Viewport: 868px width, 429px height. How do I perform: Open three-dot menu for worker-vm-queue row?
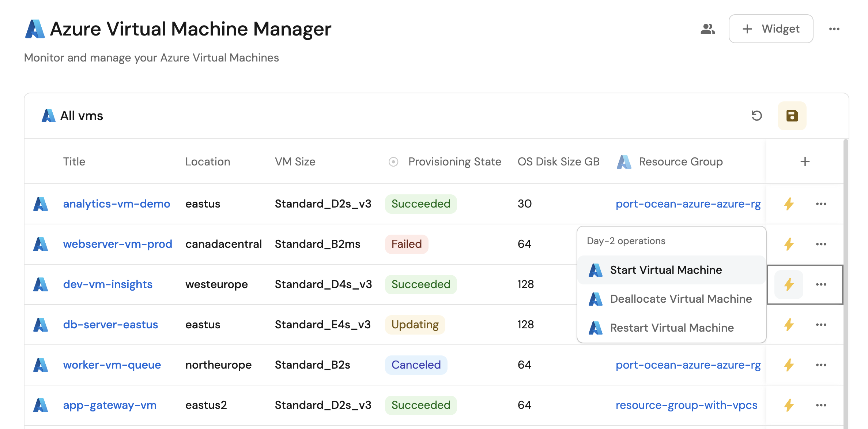click(821, 365)
